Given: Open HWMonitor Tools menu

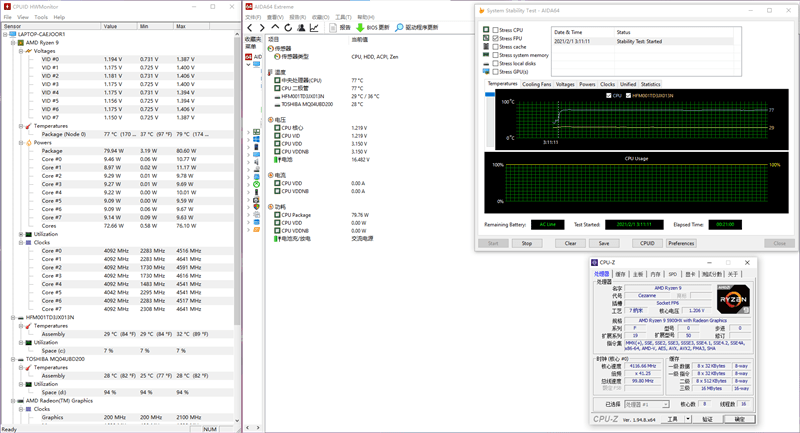Looking at the screenshot, I should pyautogui.click(x=41, y=17).
